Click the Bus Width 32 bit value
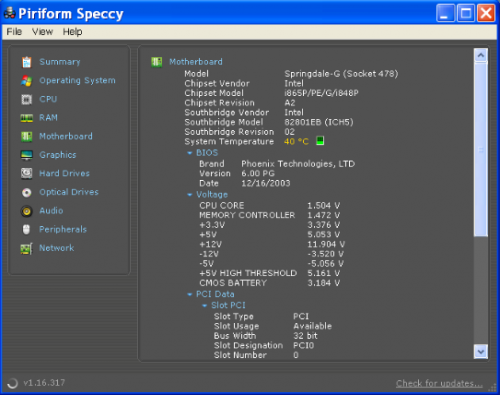The image size is (500, 395). (305, 336)
